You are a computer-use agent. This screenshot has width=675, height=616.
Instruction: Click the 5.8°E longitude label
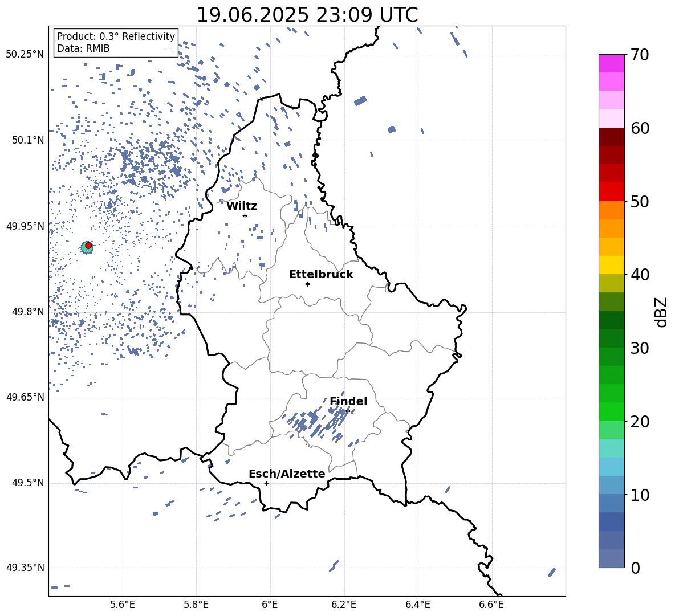coord(196,605)
